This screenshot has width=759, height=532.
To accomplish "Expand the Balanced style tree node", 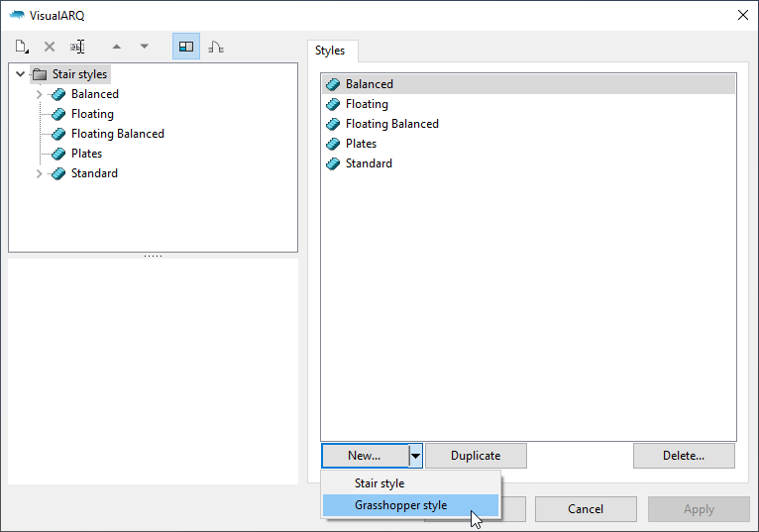I will [x=40, y=94].
